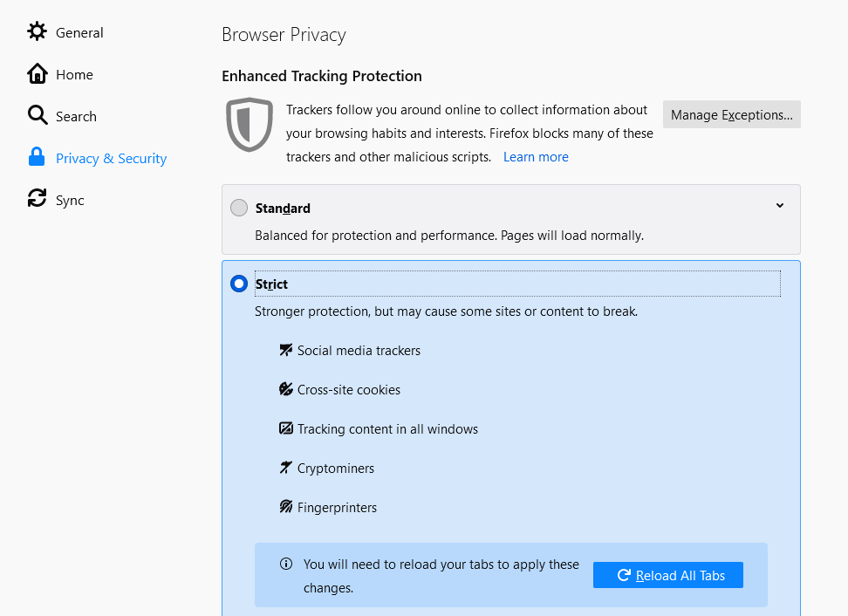Viewport: 848px width, 616px height.
Task: Click the Enhanced Tracking Protection shield icon
Action: [x=250, y=125]
